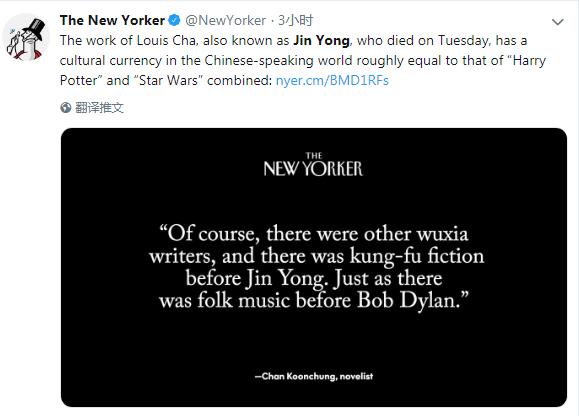The width and height of the screenshot is (579, 416).
Task: Click the bold Jin Yong text
Action: 321,41
